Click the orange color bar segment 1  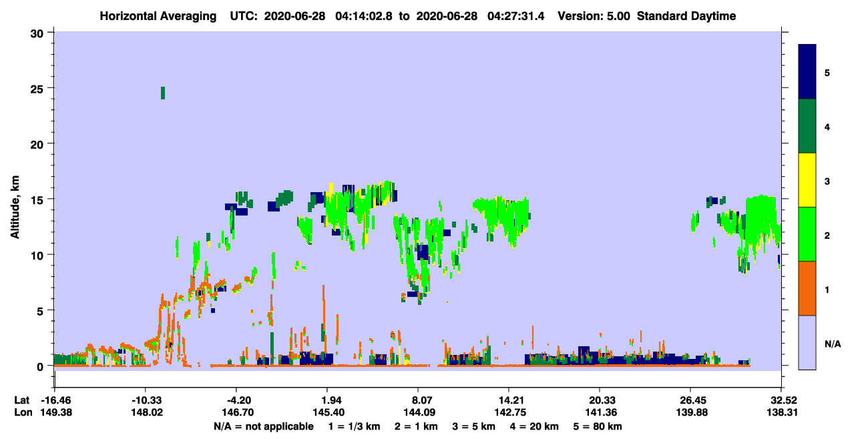pos(807,288)
